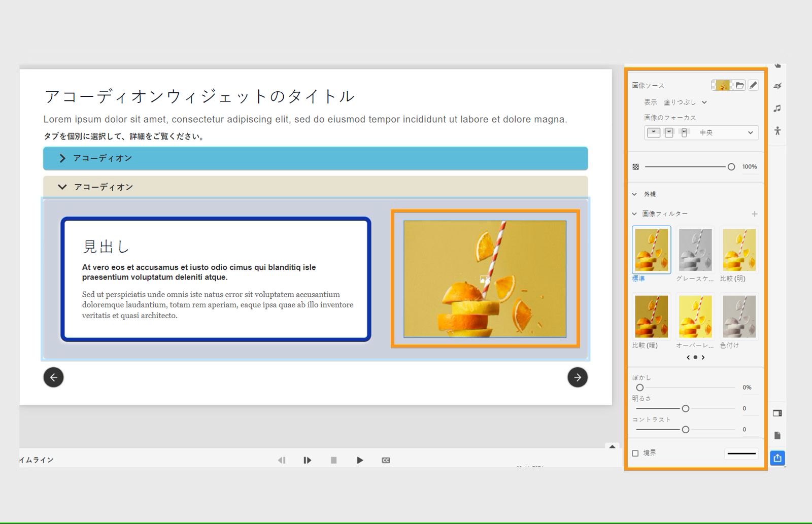Open the accessibility panel via person icon
812x524 pixels.
tap(777, 130)
